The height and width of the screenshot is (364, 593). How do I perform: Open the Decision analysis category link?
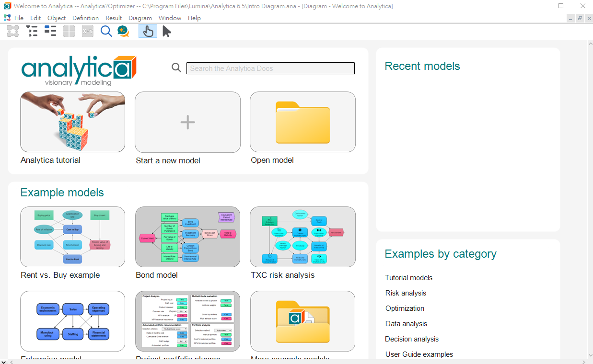point(412,339)
